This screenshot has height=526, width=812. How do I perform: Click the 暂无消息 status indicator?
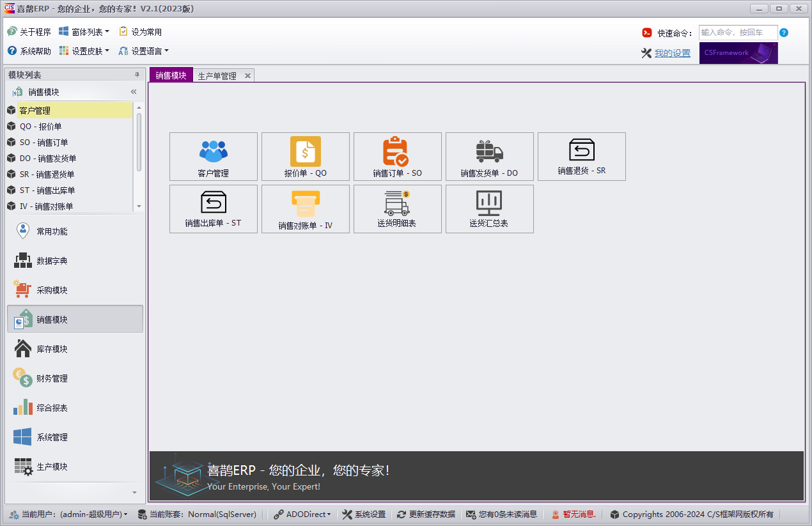[574, 514]
